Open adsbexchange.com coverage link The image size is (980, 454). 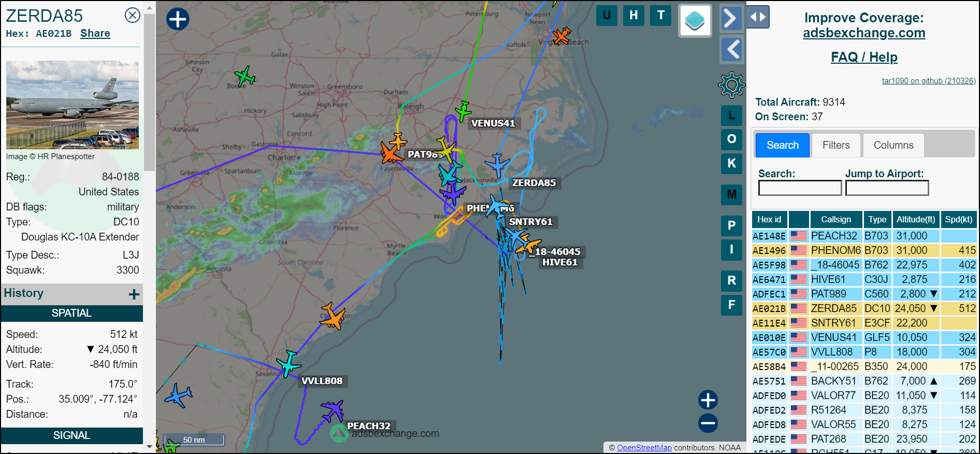tap(864, 33)
